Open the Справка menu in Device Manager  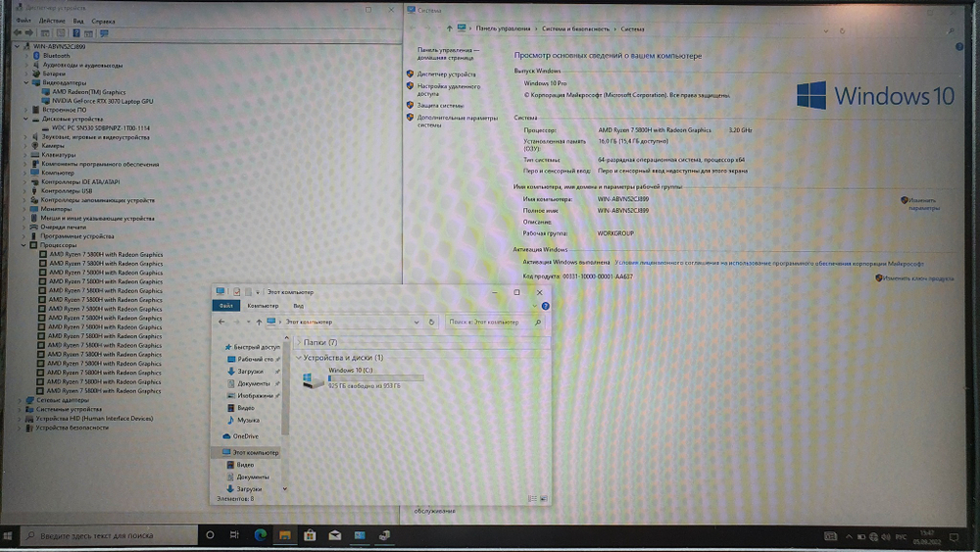point(103,21)
